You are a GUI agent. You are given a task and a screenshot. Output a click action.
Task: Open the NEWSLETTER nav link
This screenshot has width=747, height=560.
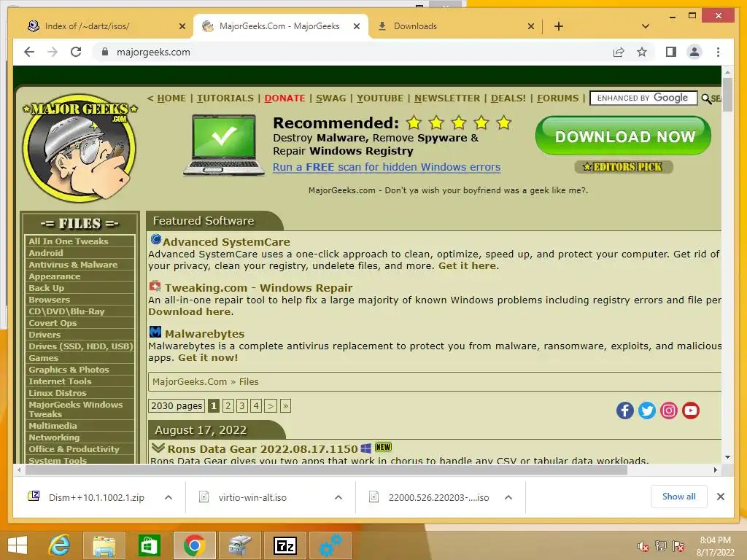447,98
